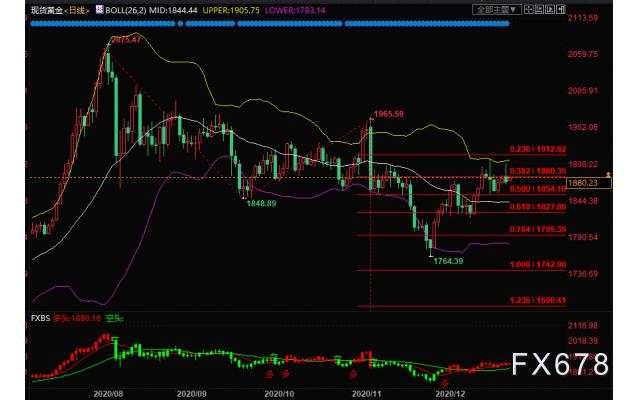Viewport: 640px width, 400px height.
Task: Click the 日线 period selector
Action: [76, 10]
